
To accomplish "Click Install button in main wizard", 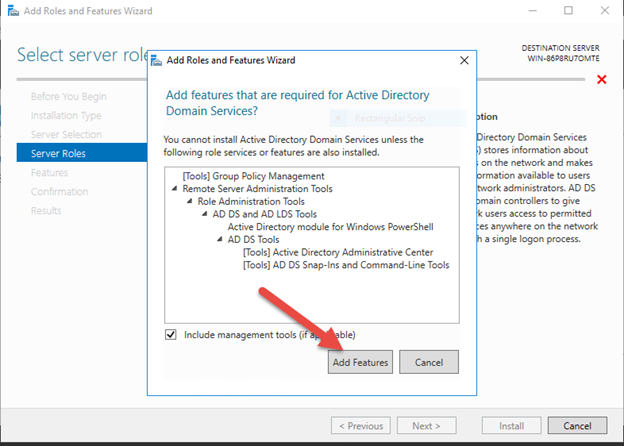I will click(511, 426).
